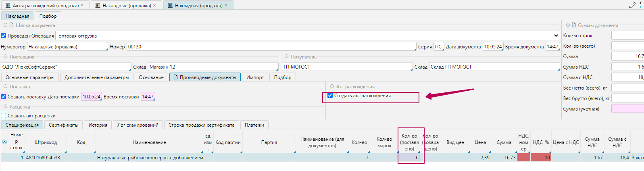Image resolution: width=644 pixels, height=171 pixels.
Task: Collapse the Расценка section
Action: tap(5, 107)
